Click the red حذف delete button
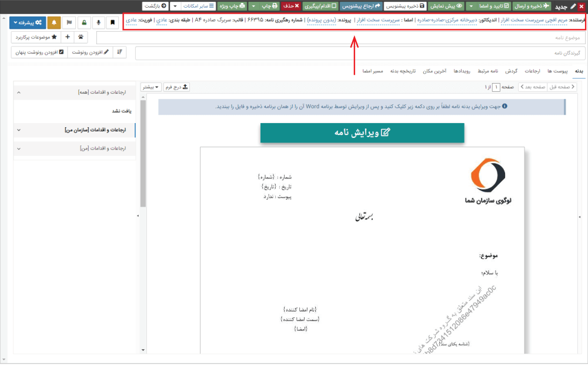Screen dimensions: 588x368 292,6
